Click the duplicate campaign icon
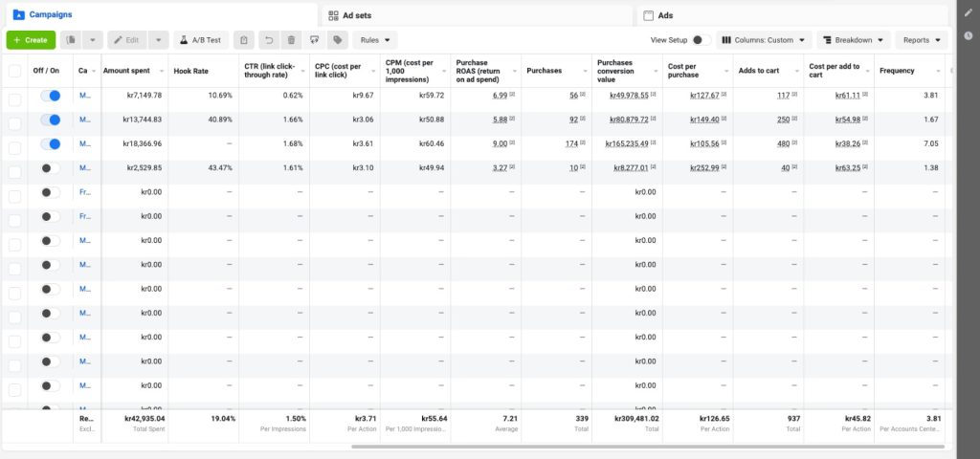The height and width of the screenshot is (459, 980). click(71, 40)
